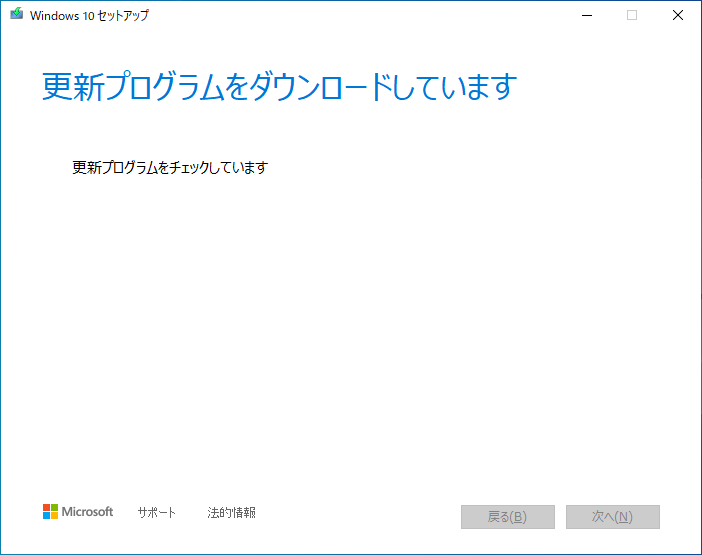Maximize the Windows 10 Setup window
The width and height of the screenshot is (702, 555).
[x=632, y=15]
